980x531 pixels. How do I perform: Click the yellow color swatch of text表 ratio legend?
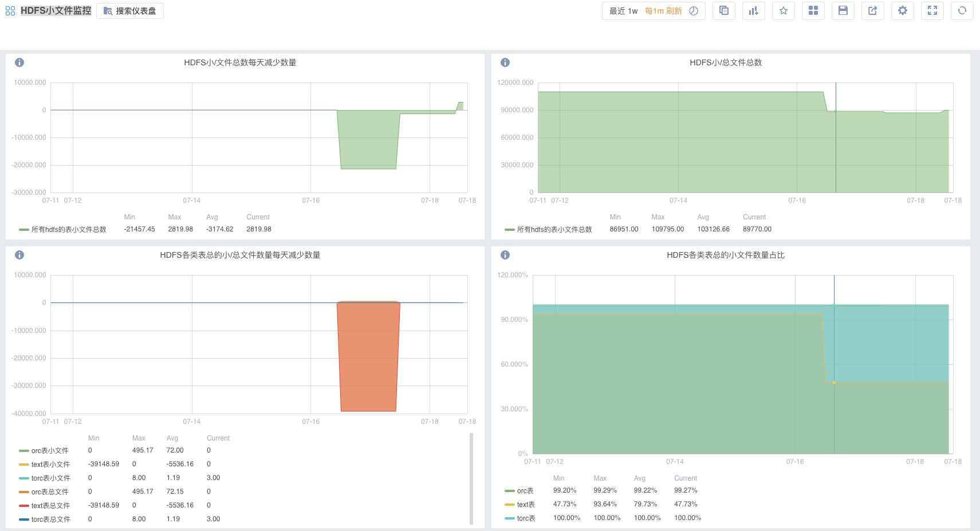[509, 505]
